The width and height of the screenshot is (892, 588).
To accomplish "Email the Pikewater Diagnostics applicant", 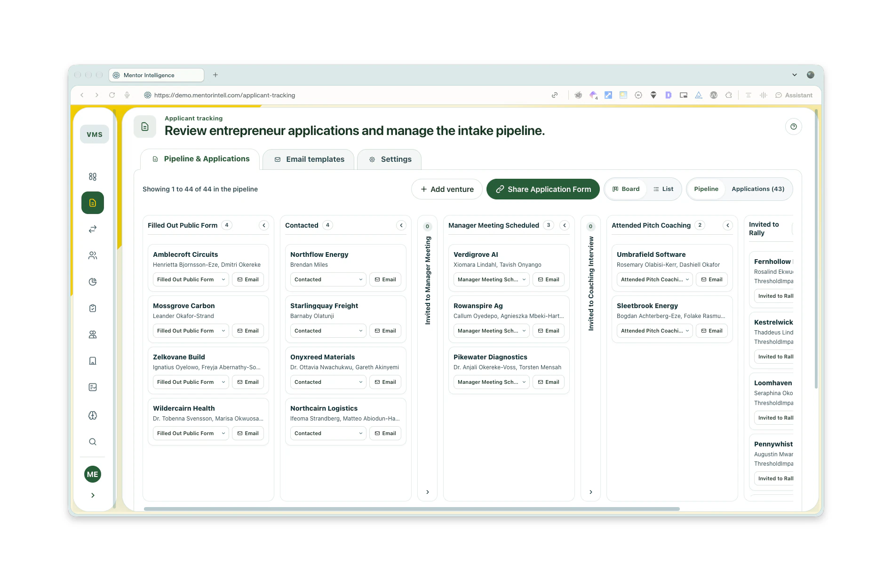I will tap(549, 382).
